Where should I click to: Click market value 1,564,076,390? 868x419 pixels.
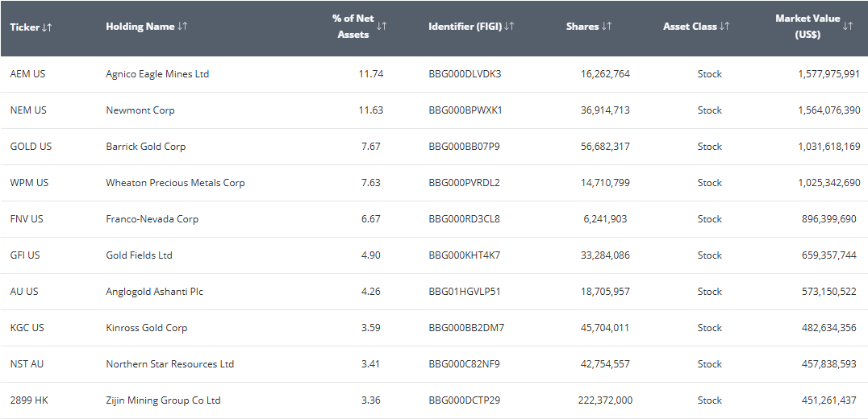click(828, 110)
